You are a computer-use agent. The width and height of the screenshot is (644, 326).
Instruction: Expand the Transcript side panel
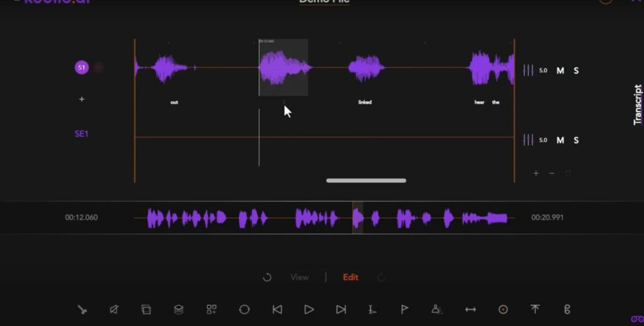(638, 106)
